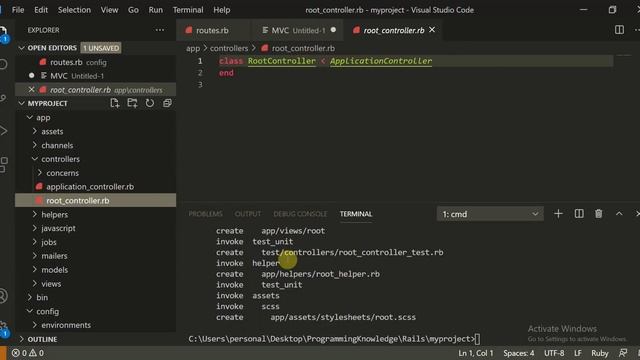640x360 pixels.
Task: Expand the models folder
Action: (x=96, y=270)
